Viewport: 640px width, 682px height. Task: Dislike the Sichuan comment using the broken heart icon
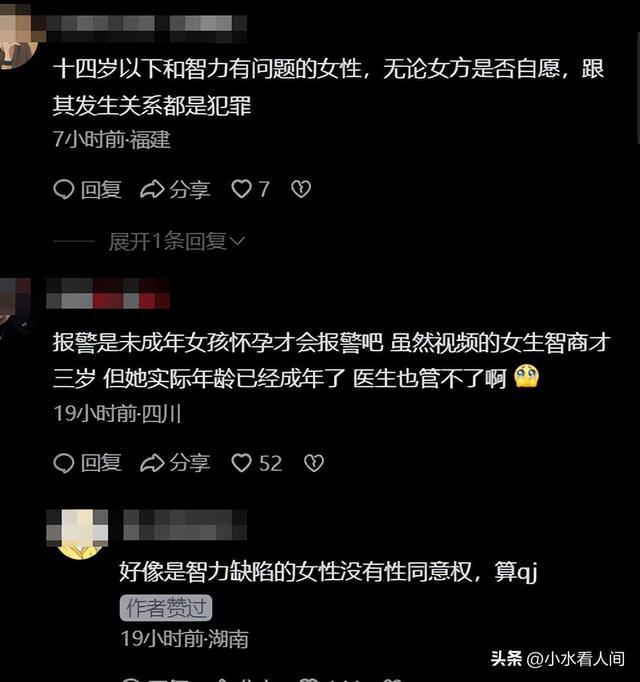click(314, 463)
